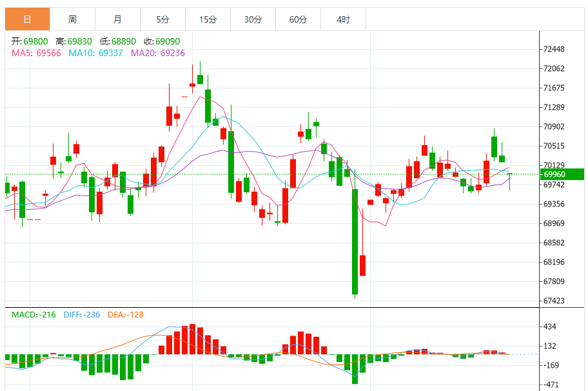
Task: Click the 高: 69830 high price value
Action: 73,41
